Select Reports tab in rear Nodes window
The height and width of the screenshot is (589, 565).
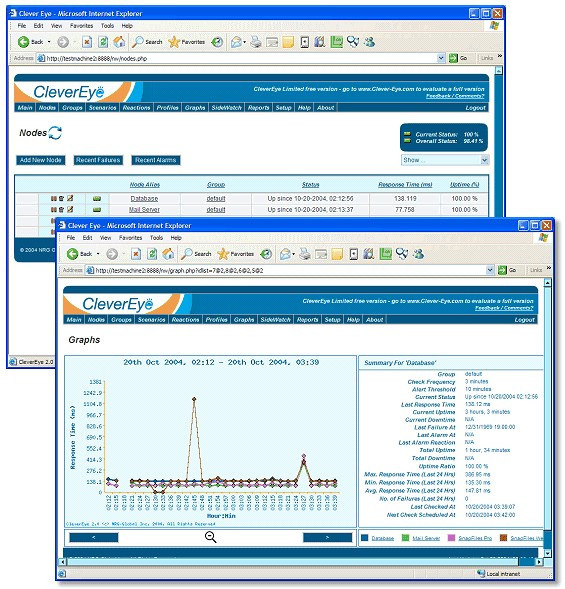click(x=258, y=108)
